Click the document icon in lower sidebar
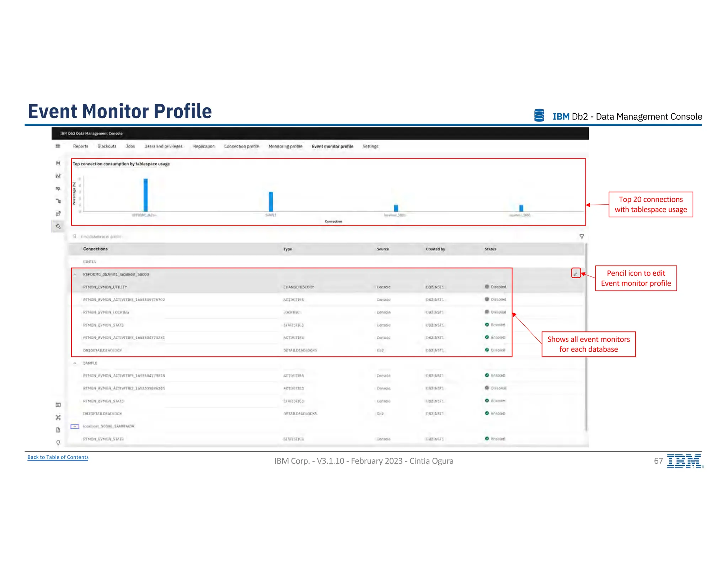728x562 pixels. click(58, 430)
